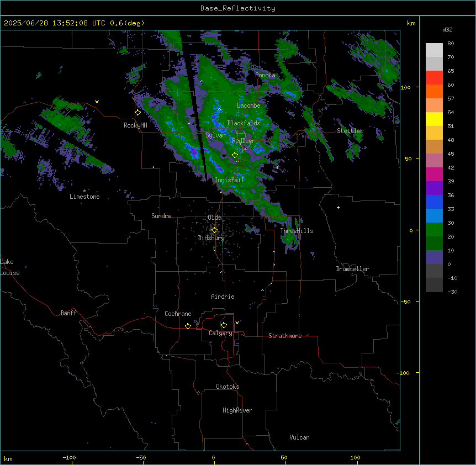Select the orange 57-60 dBZ legend swatch
Viewport: 476px width, 465px height.
pos(434,91)
